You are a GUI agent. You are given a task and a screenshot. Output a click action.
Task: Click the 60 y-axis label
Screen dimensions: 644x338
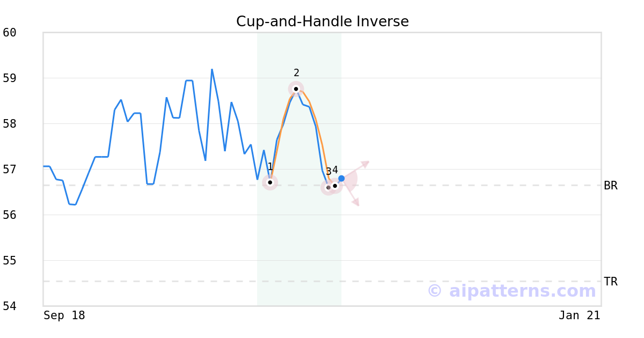10,33
